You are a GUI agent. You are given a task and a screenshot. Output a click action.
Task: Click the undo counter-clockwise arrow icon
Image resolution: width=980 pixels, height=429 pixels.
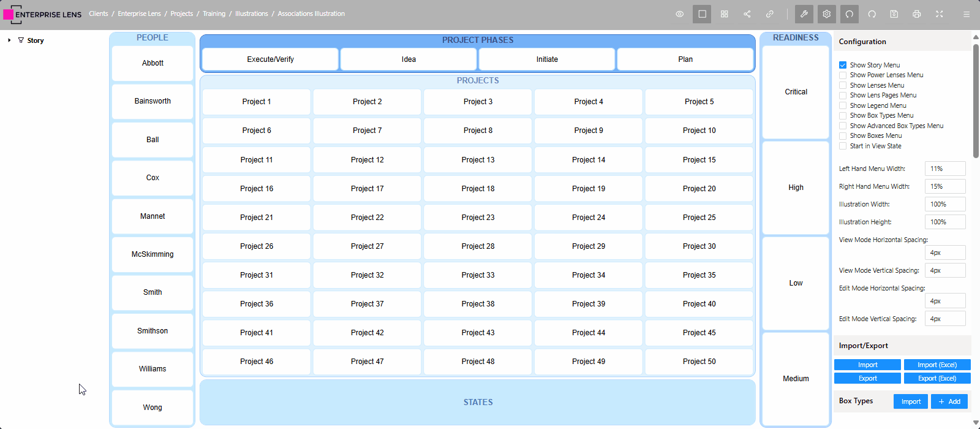point(849,14)
